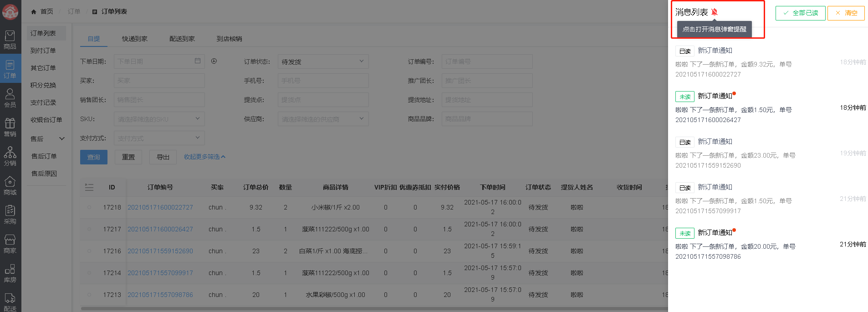
Task: Open the 商品 section in sidebar
Action: (10, 40)
